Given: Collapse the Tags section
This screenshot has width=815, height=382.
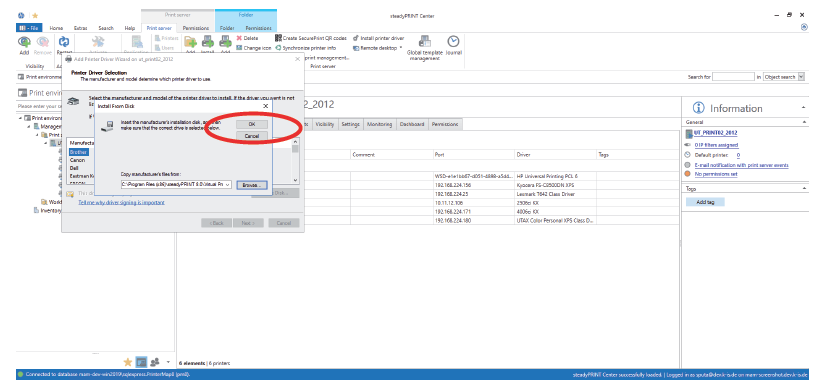Looking at the screenshot, I should [x=805, y=189].
